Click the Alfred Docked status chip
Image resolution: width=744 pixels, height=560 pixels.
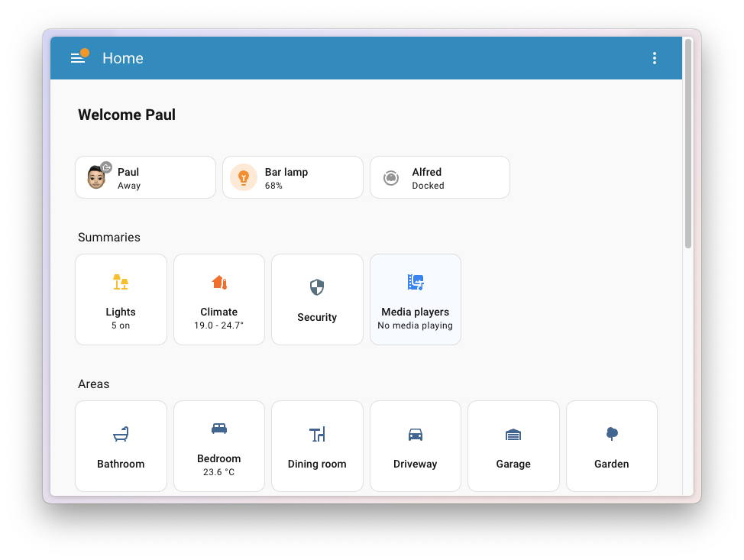click(x=440, y=177)
